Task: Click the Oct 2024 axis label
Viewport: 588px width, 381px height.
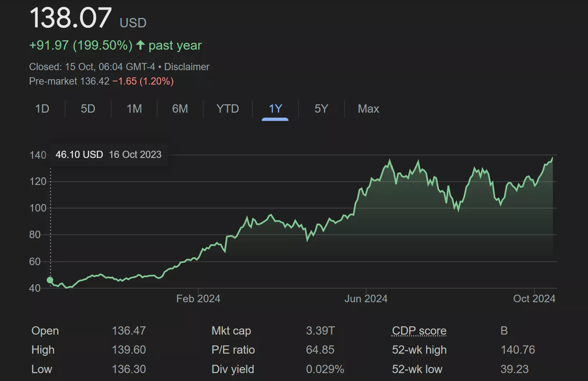Action: coord(534,299)
